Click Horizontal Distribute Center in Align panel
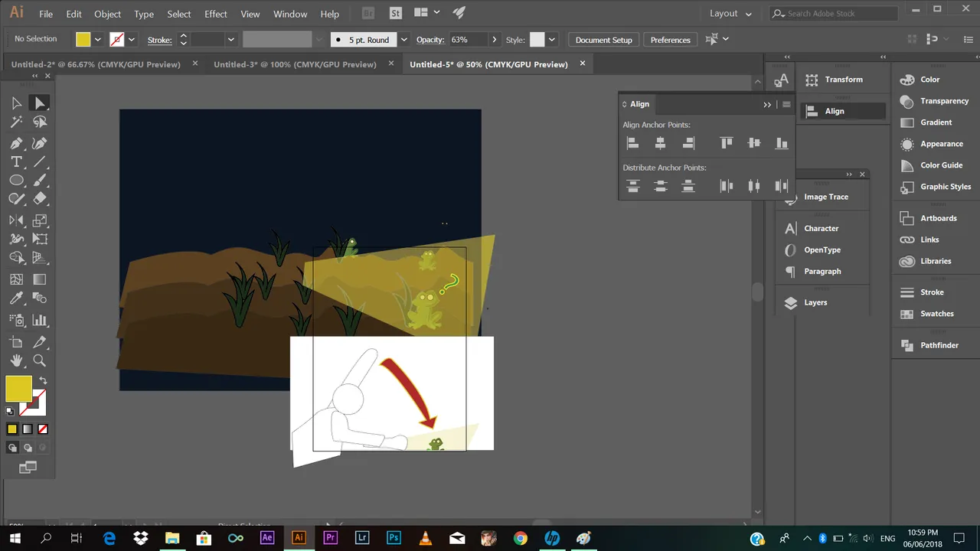This screenshot has height=551, width=980. (753, 186)
